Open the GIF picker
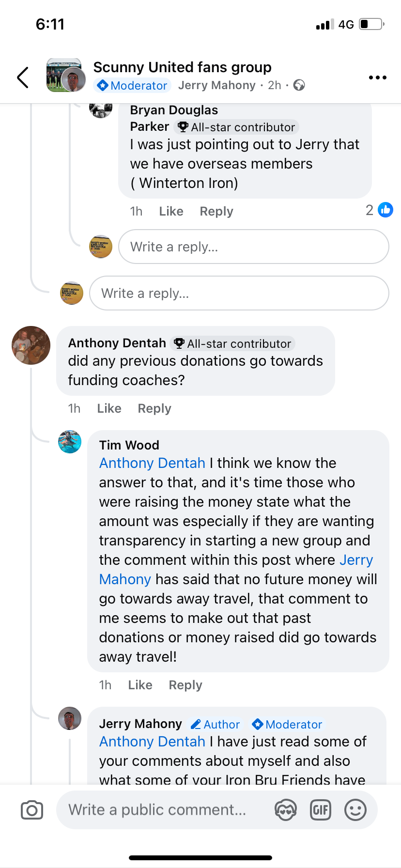The width and height of the screenshot is (401, 868). (321, 810)
